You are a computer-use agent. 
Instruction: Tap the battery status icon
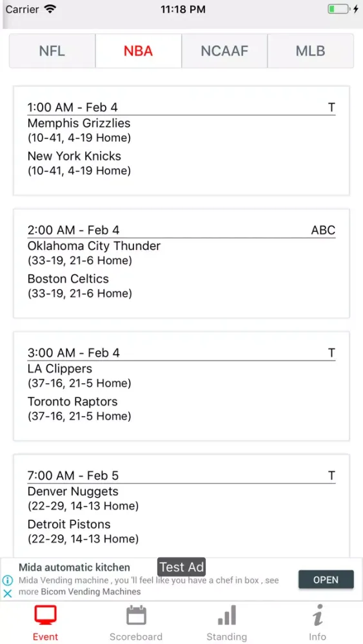point(340,9)
